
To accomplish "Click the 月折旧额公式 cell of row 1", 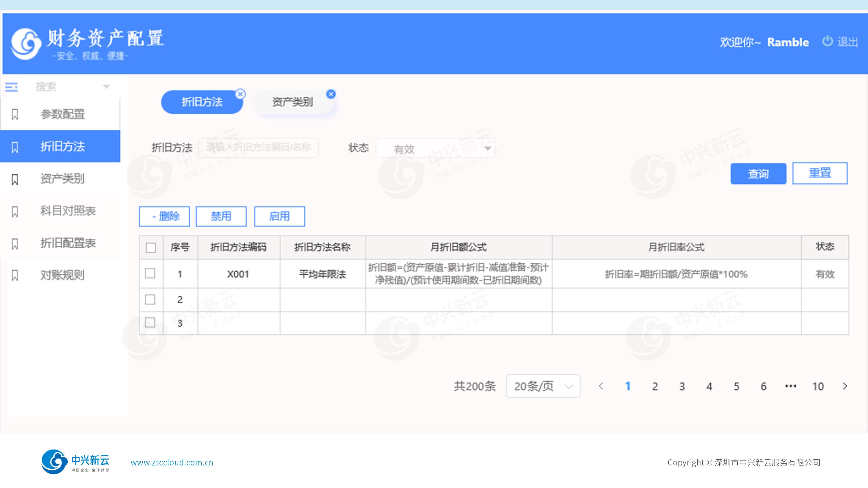I will pyautogui.click(x=459, y=274).
